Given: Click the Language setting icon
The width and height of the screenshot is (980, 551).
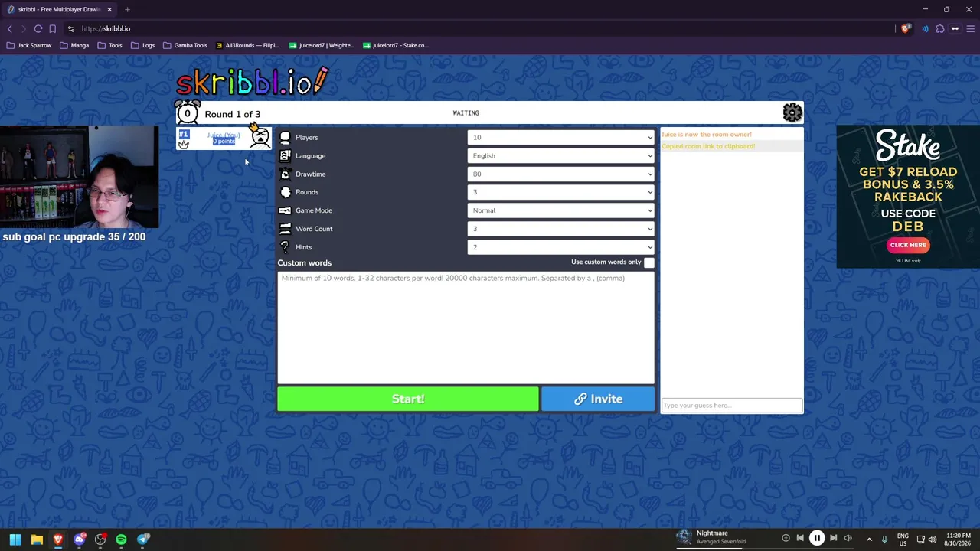Looking at the screenshot, I should (x=285, y=156).
